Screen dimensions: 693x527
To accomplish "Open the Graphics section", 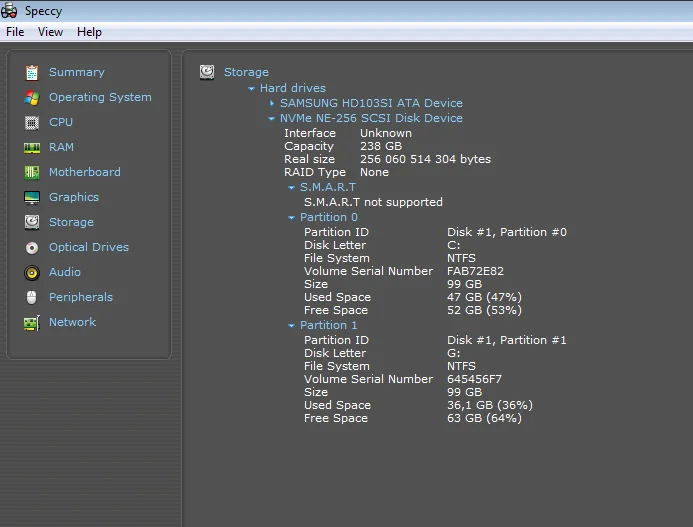I will (74, 197).
